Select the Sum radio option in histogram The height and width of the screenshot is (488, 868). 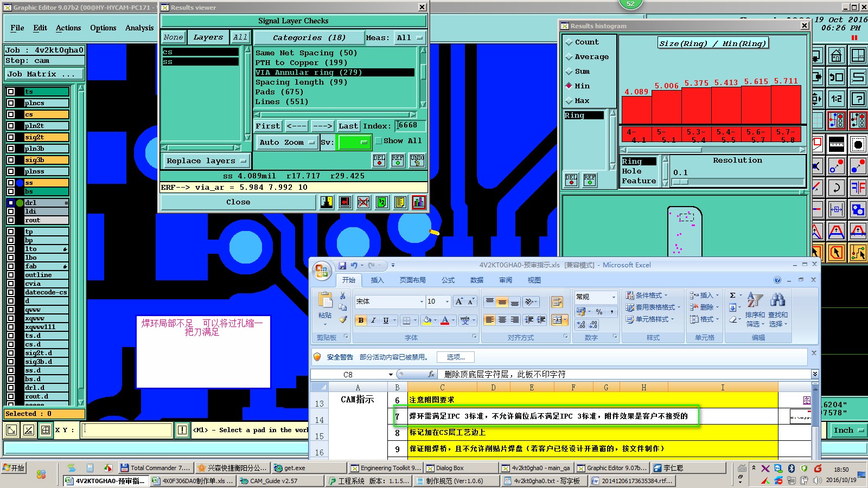(x=569, y=71)
